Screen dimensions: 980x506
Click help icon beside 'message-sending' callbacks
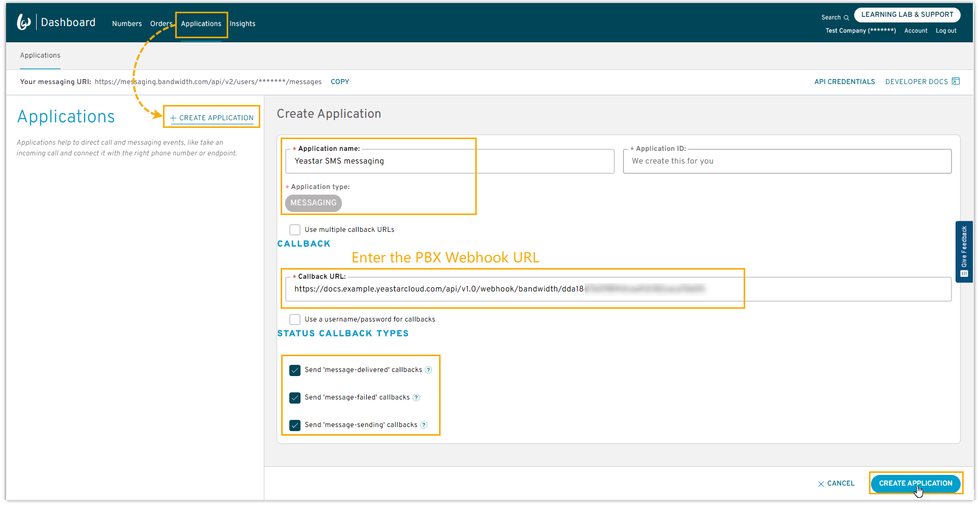[x=424, y=425]
